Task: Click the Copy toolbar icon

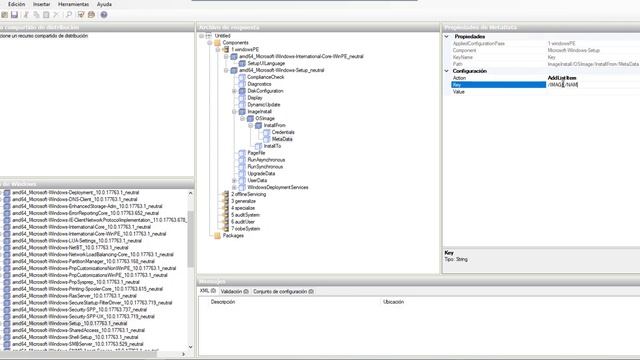Action: click(x=36, y=15)
